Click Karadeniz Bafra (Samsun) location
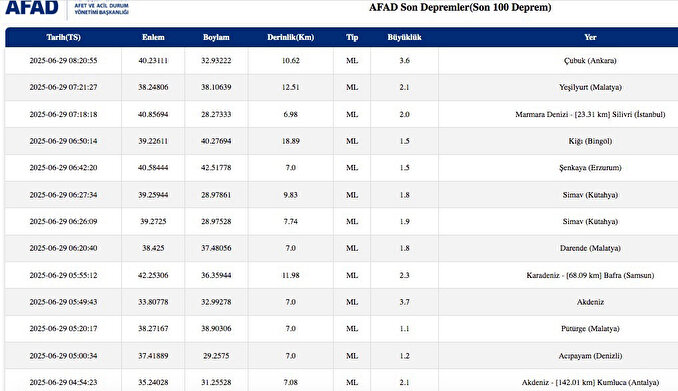 pos(590,276)
